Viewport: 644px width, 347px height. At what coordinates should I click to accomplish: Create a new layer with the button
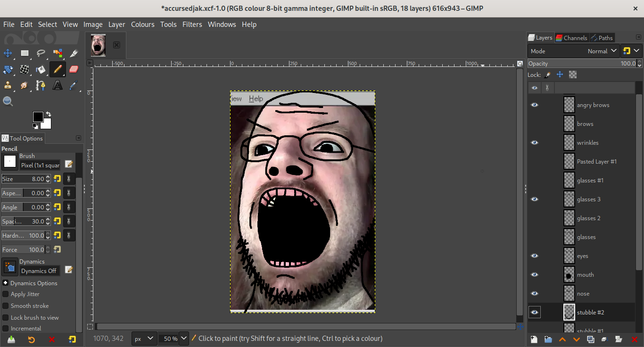(534, 339)
